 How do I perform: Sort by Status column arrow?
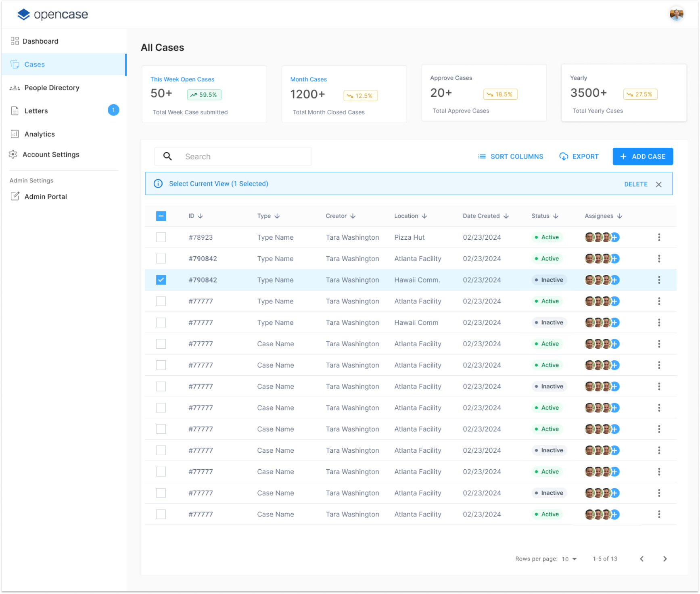click(x=556, y=216)
